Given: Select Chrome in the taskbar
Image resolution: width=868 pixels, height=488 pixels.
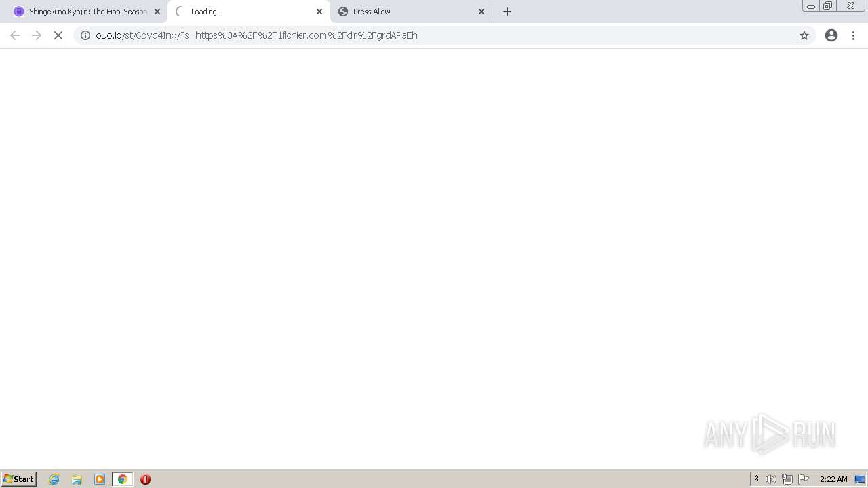Looking at the screenshot, I should click(x=123, y=479).
